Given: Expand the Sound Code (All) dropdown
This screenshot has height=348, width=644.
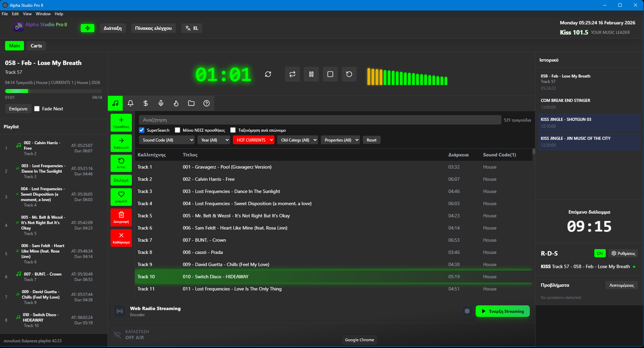Looking at the screenshot, I should (167, 140).
